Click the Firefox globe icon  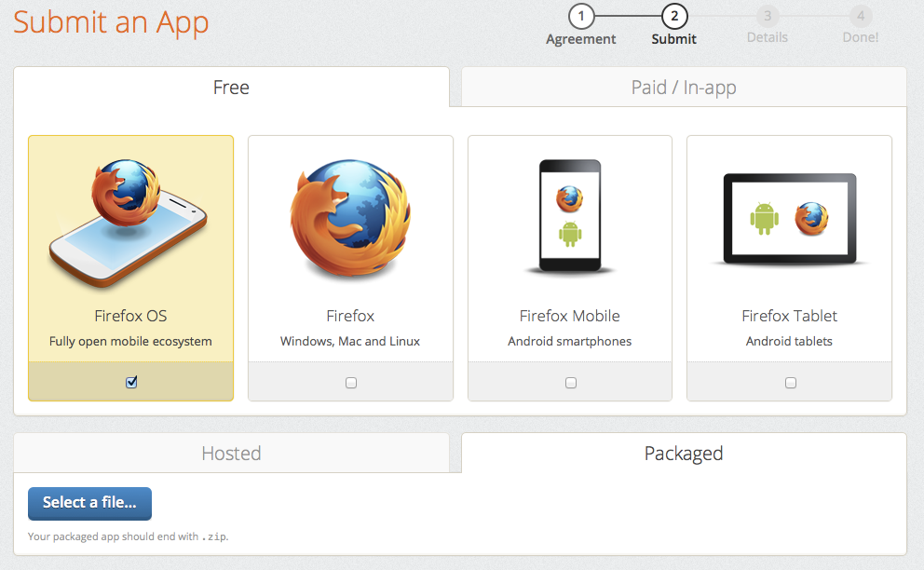tap(350, 219)
